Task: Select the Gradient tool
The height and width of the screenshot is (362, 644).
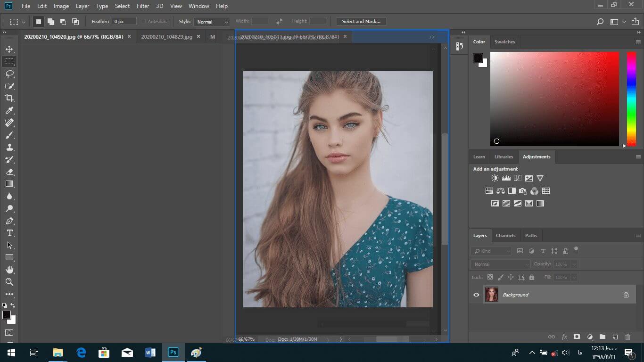Action: click(x=9, y=184)
